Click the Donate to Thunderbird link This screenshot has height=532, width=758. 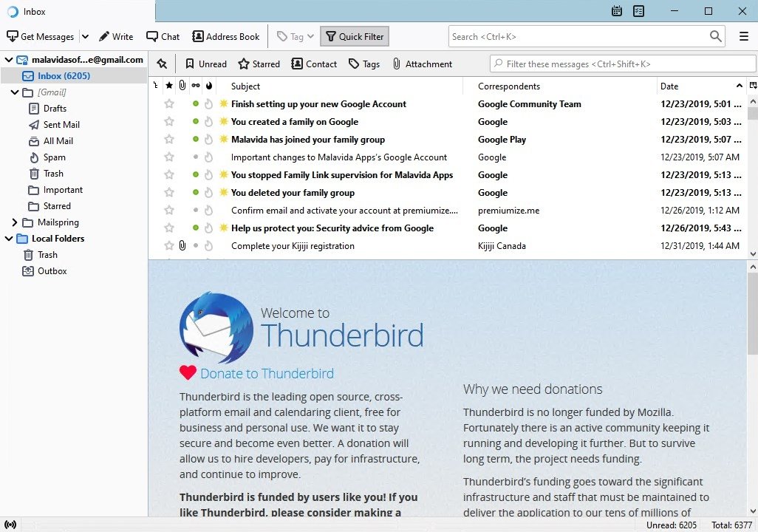point(267,373)
